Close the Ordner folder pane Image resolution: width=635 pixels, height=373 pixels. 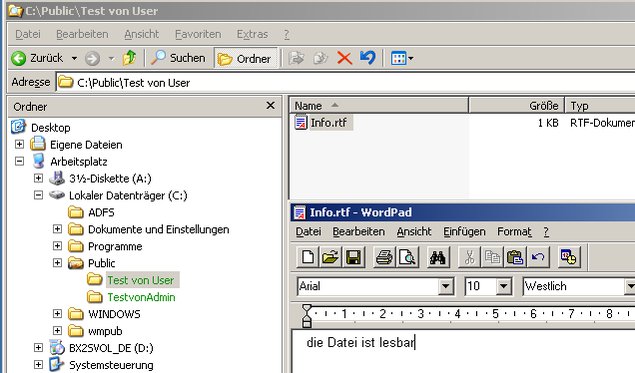click(271, 106)
